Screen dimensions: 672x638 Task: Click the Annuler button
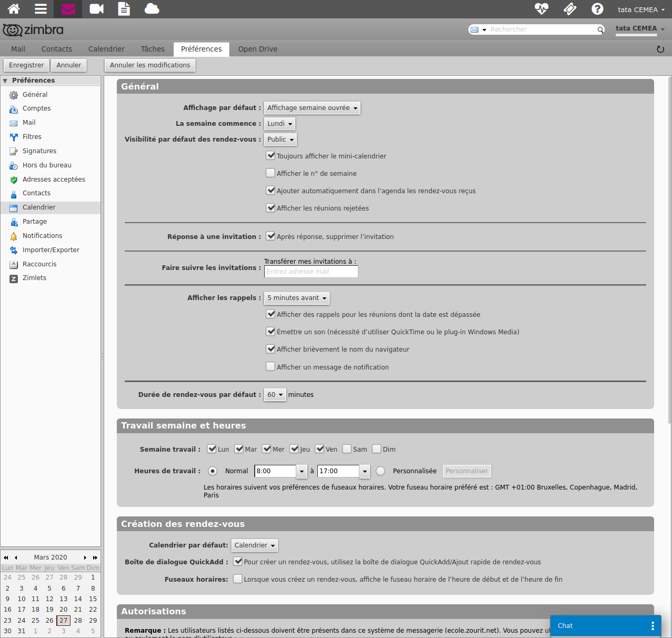pos(69,65)
